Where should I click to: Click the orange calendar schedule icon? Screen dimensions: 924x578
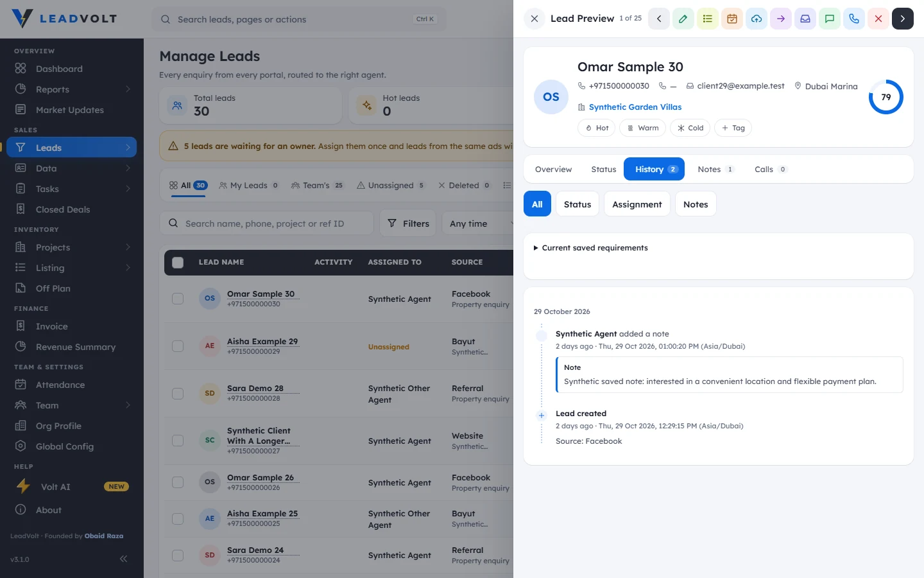732,19
